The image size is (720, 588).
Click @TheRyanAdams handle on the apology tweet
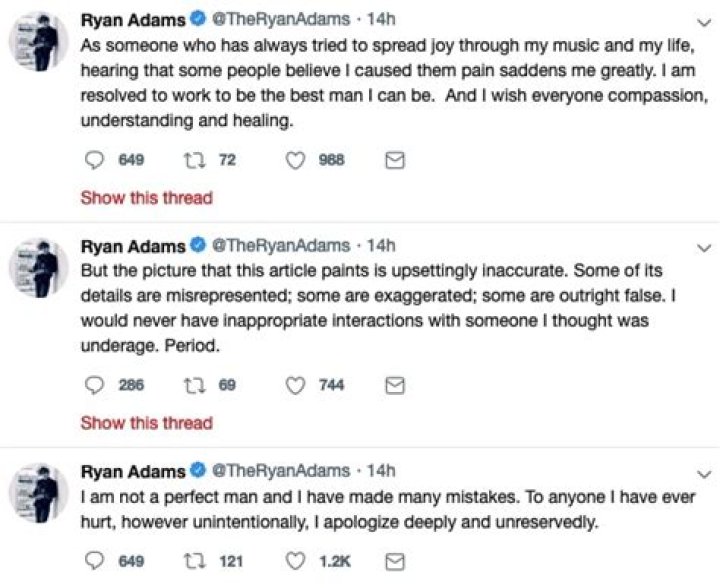coord(281,470)
